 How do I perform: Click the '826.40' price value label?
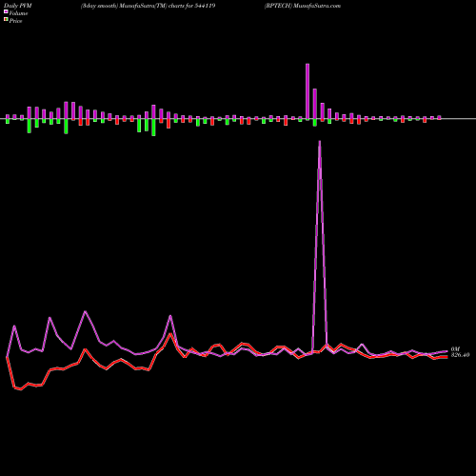pyautogui.click(x=460, y=355)
